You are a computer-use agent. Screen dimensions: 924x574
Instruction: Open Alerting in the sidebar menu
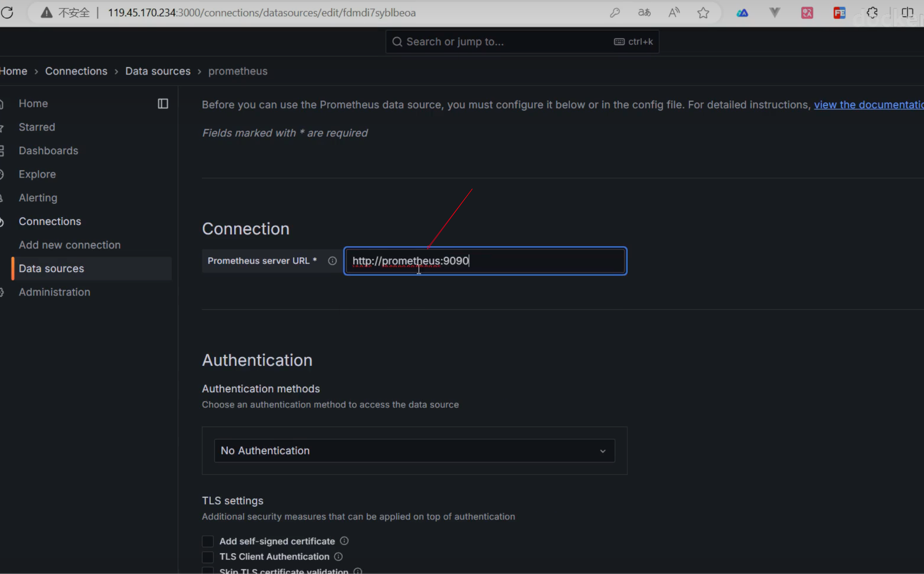point(38,198)
